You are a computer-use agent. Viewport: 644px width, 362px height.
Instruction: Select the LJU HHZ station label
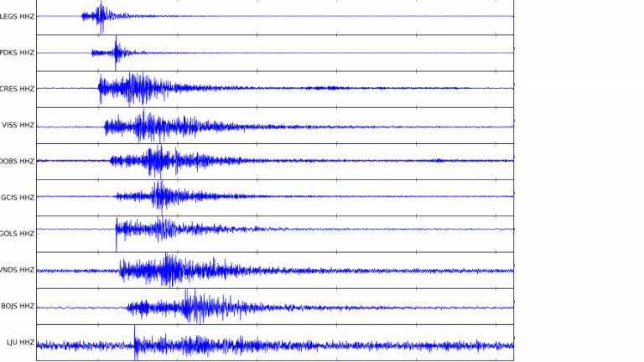tap(20, 342)
